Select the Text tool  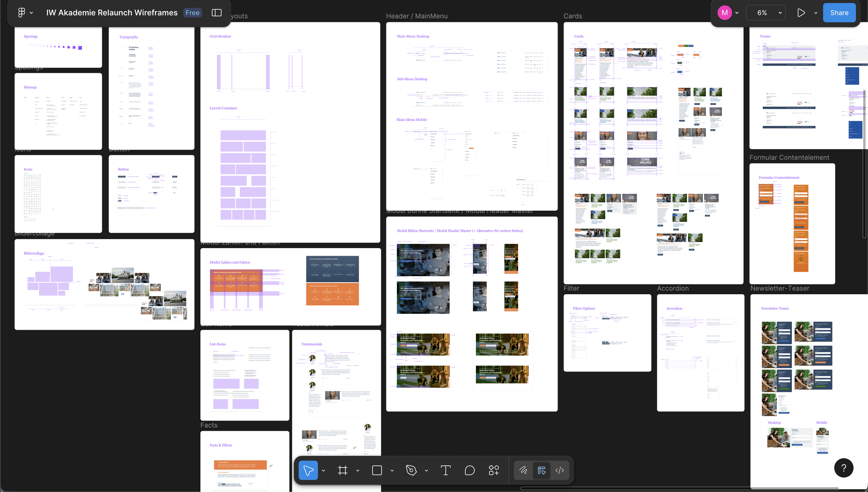[x=445, y=470]
